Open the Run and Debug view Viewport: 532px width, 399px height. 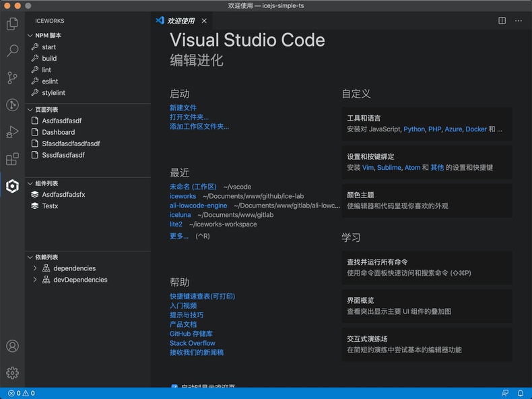click(x=12, y=131)
